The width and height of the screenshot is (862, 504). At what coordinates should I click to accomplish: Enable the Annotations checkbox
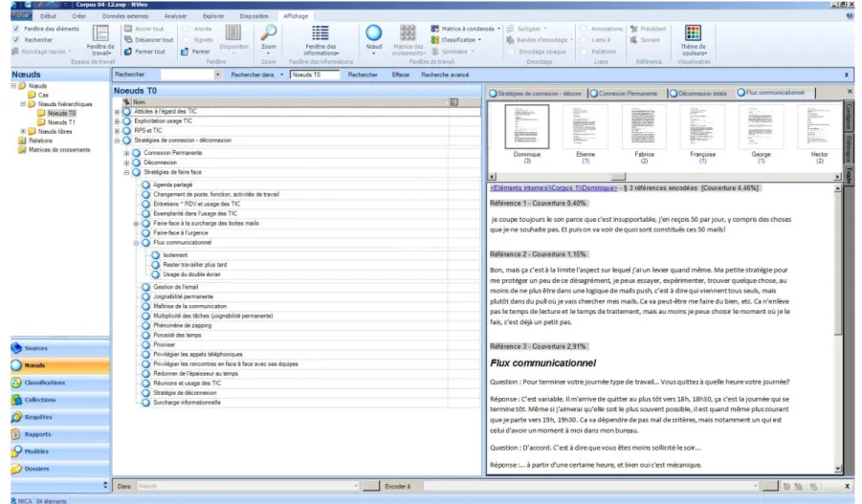(x=584, y=29)
